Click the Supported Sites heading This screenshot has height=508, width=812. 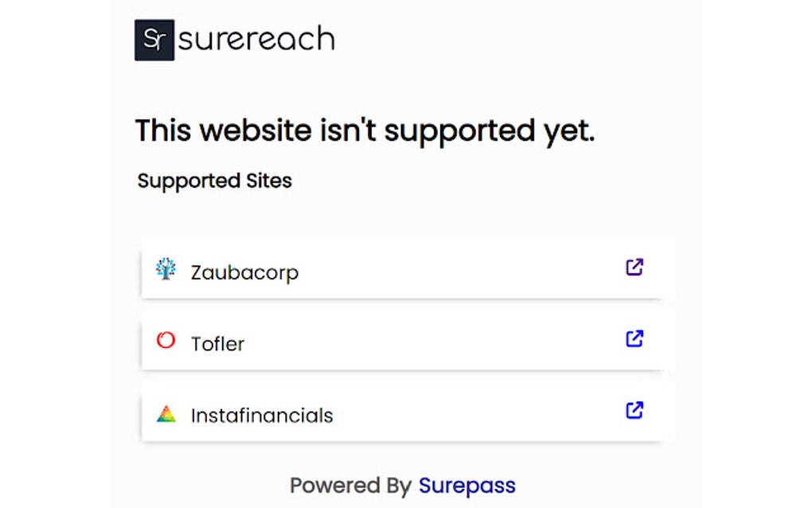coord(214,181)
